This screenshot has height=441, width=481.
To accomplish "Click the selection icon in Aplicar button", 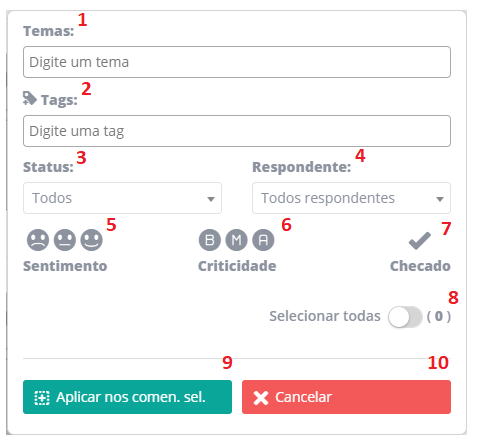I will [42, 398].
